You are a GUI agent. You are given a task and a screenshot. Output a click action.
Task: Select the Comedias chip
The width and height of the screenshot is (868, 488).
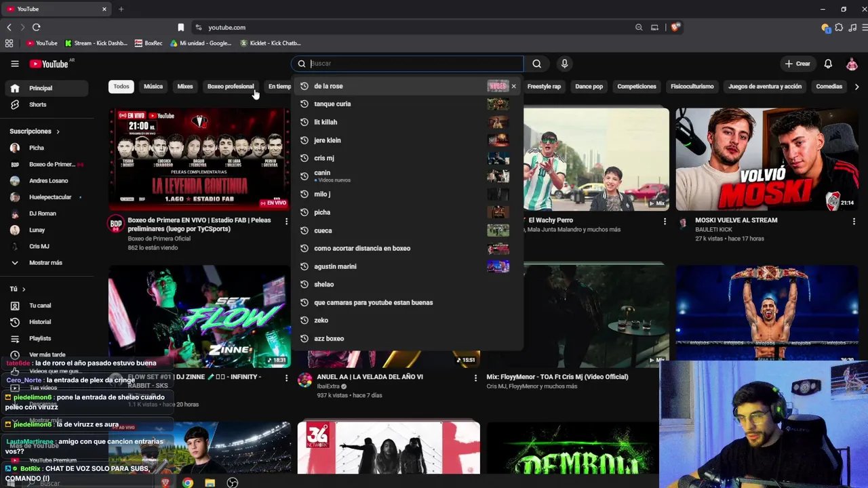(829, 87)
